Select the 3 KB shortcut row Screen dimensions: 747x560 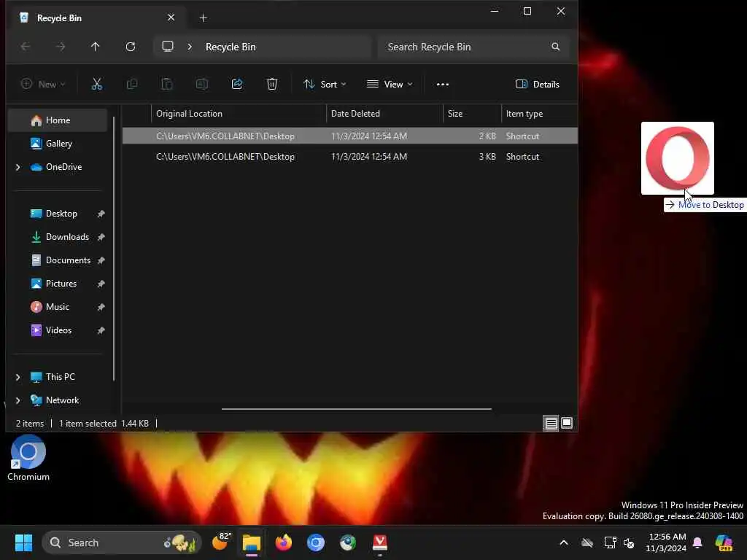click(x=349, y=157)
